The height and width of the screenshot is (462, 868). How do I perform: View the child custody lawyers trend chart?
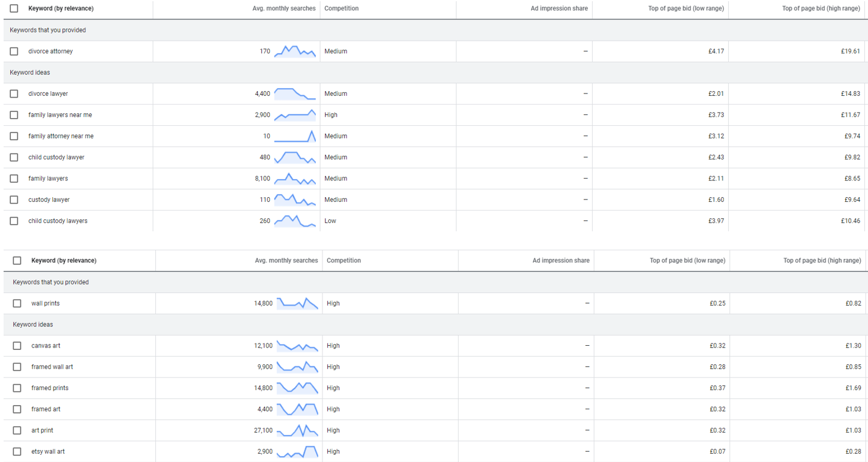click(295, 221)
